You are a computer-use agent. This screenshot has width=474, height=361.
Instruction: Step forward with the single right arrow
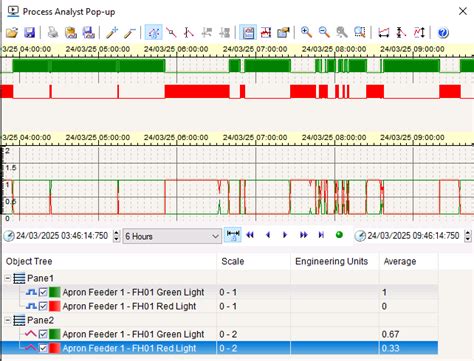(285, 235)
